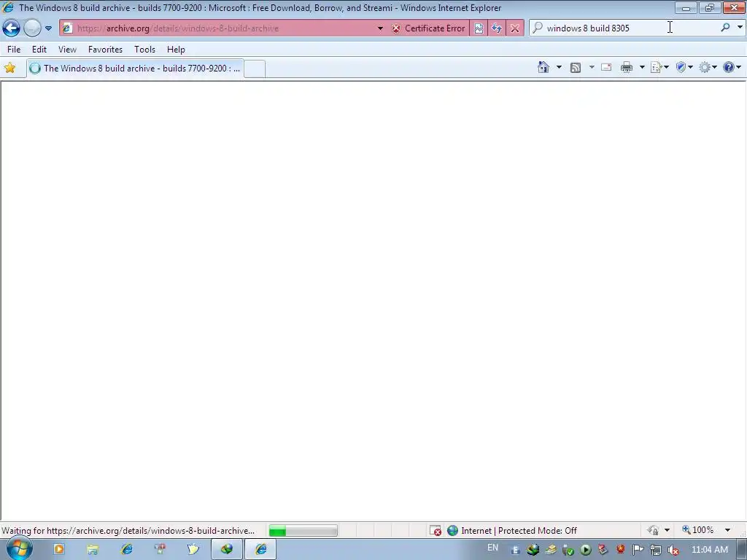Expand the status bar security dropdown arrow

667,530
